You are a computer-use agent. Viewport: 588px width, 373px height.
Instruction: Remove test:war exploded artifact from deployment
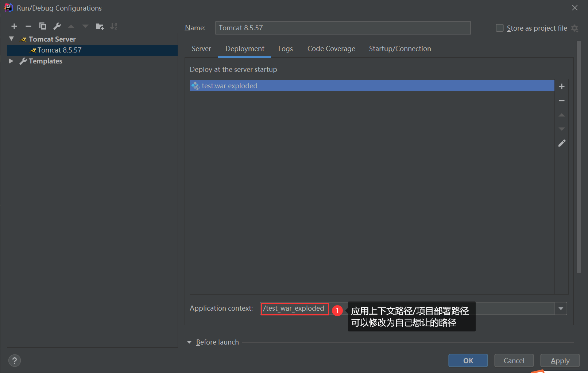(562, 101)
